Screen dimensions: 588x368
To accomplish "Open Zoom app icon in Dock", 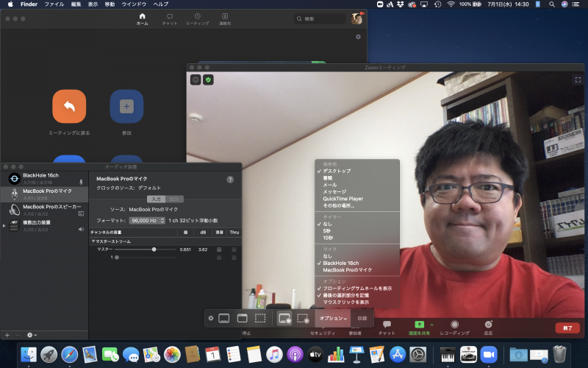I will [489, 355].
